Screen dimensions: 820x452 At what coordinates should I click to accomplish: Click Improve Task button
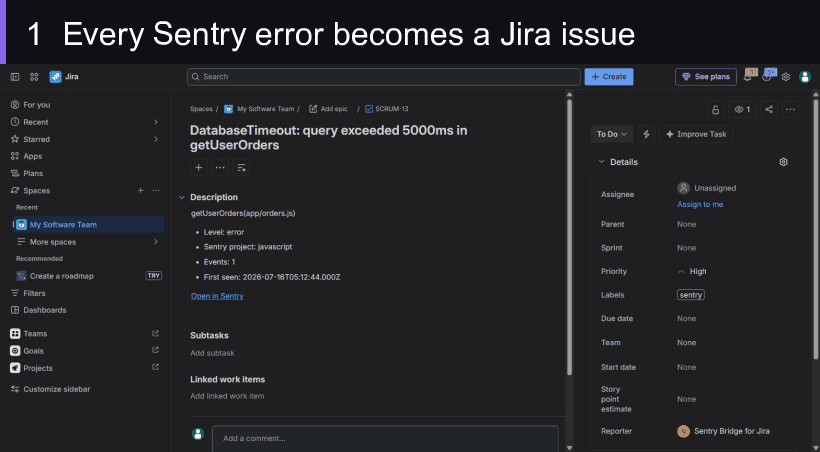click(x=696, y=134)
